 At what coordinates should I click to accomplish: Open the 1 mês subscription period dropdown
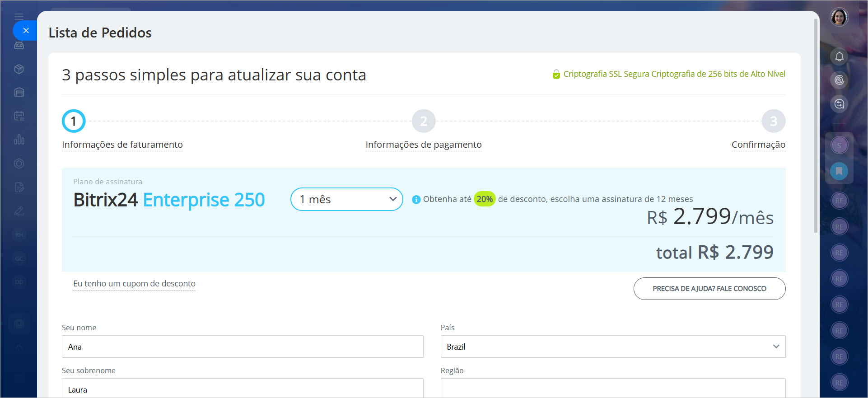click(347, 199)
